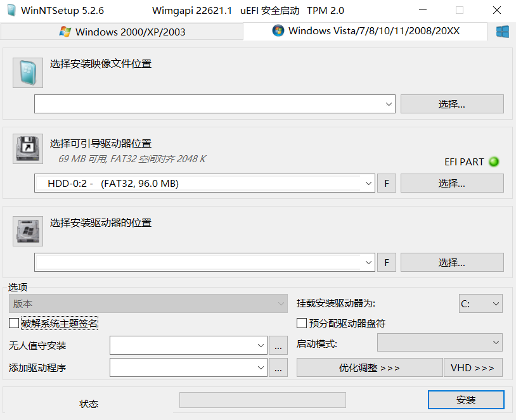Click 选择 button for the installation drive
Viewport: 516px width, 420px height.
[452, 262]
